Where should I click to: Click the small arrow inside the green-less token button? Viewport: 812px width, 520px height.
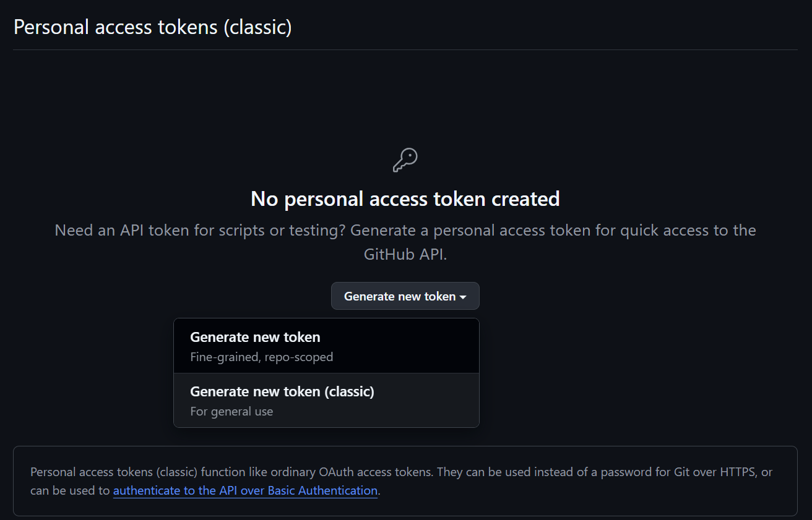coord(463,296)
